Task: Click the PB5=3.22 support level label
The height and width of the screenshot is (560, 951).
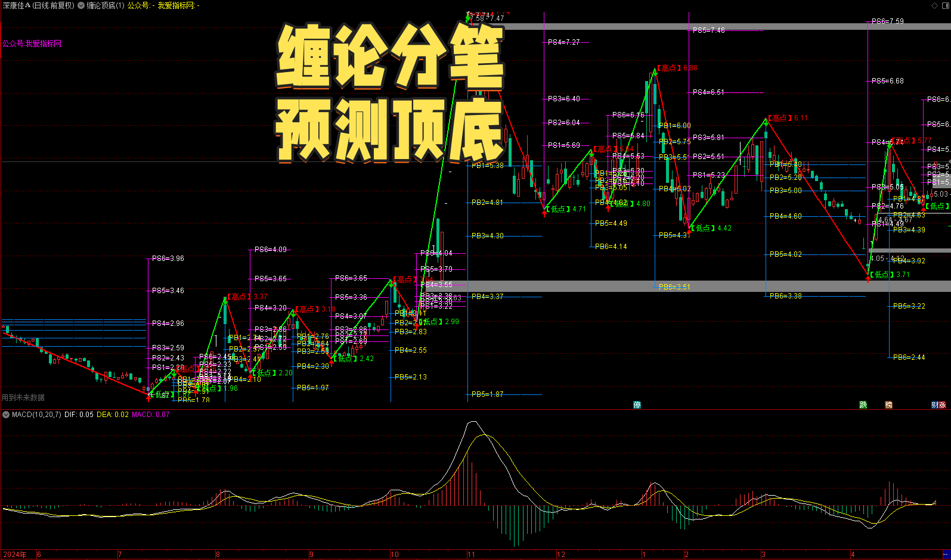Action: [909, 306]
